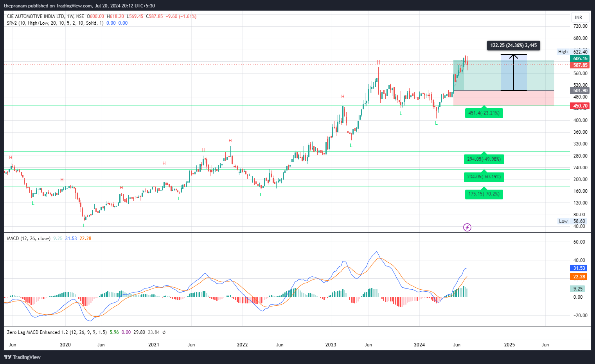The width and height of the screenshot is (595, 364).
Task: Click the 2023 label on time axis
Action: coord(331,345)
